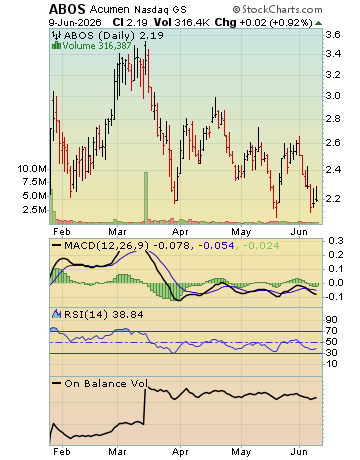Screen dimensions: 360x460
Task: Click the Cl 2.19 closing value
Action: (130, 22)
